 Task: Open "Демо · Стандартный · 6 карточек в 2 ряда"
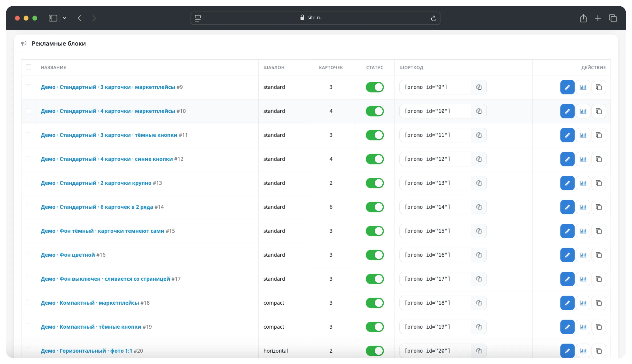pos(97,207)
